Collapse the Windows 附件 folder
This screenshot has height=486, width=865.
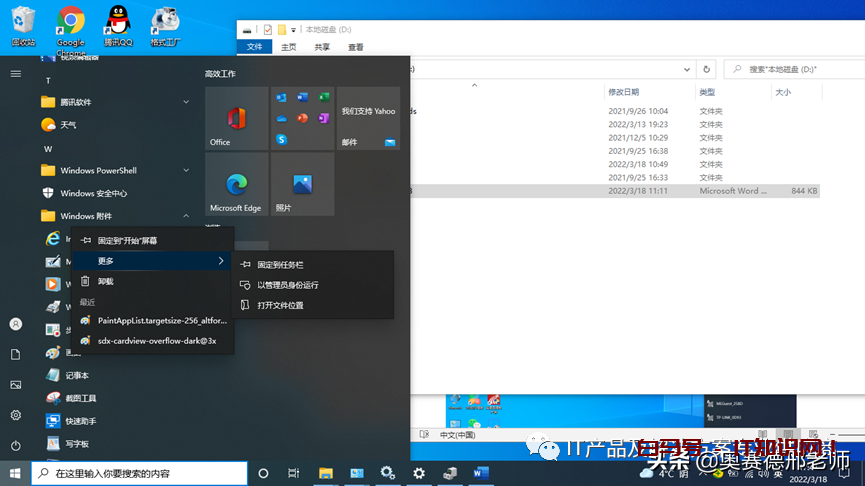pyautogui.click(x=186, y=216)
